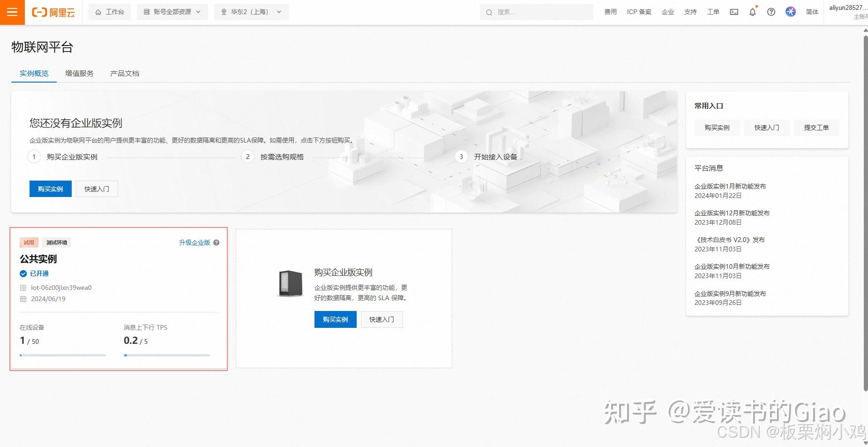Click the 在线设备 count 1 / 50

[30, 341]
